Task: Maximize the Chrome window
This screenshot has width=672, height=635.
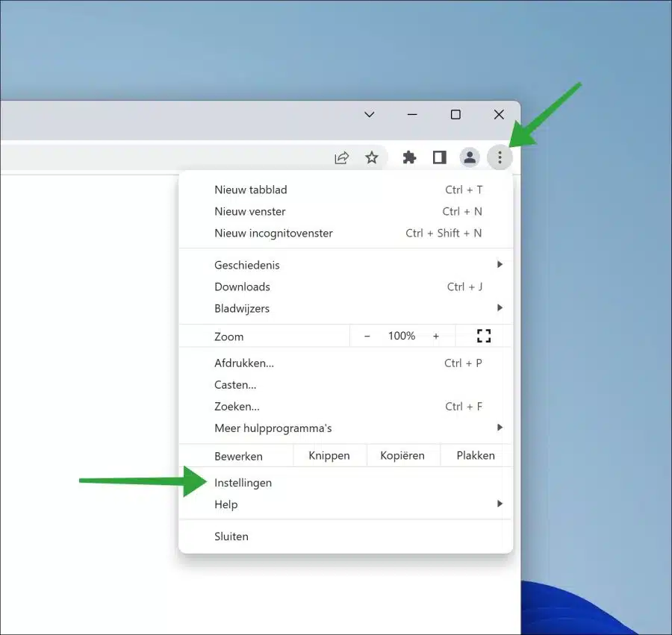Action: 455,114
